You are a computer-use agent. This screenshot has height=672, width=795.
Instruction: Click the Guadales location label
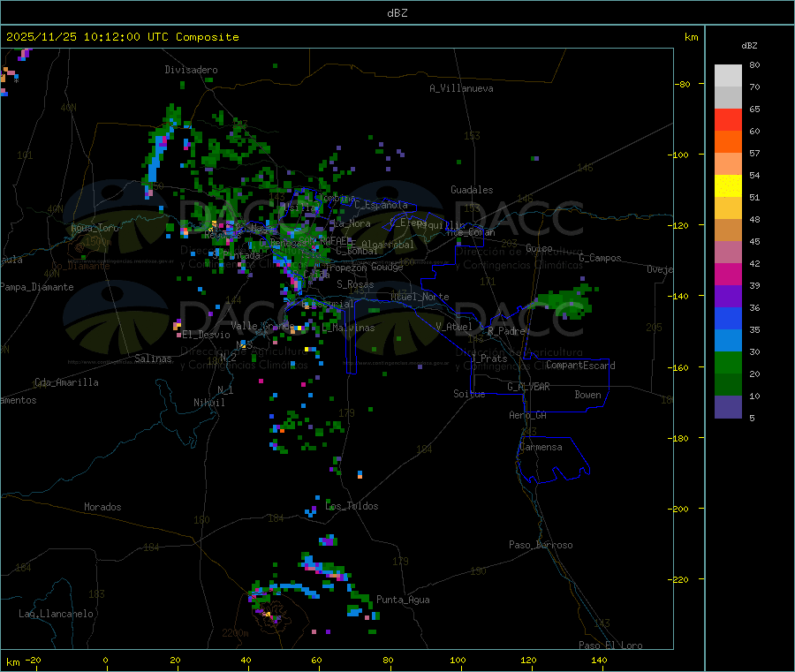472,190
